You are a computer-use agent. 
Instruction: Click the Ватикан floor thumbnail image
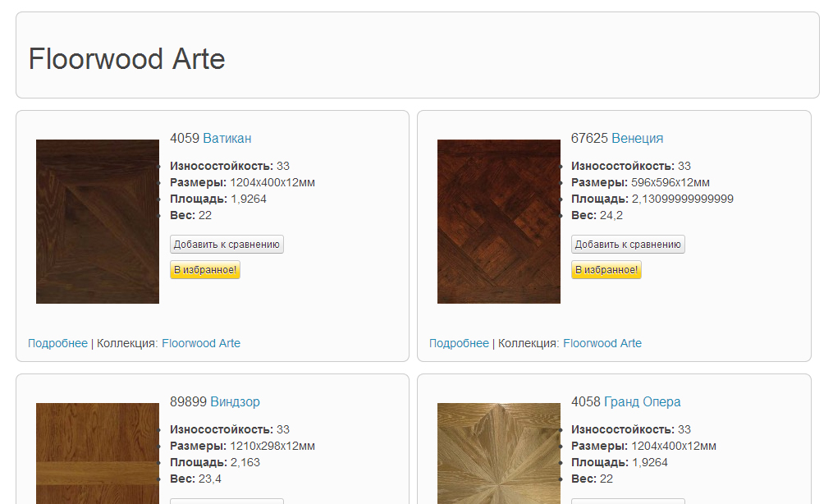pos(98,222)
